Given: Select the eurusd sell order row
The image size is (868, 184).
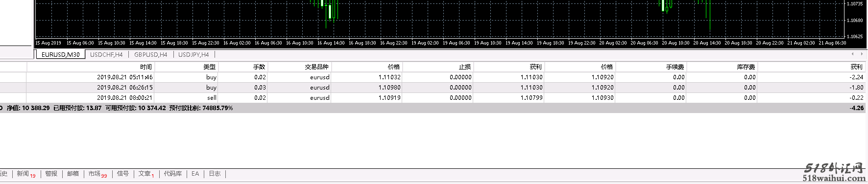Looking at the screenshot, I should pyautogui.click(x=433, y=97).
